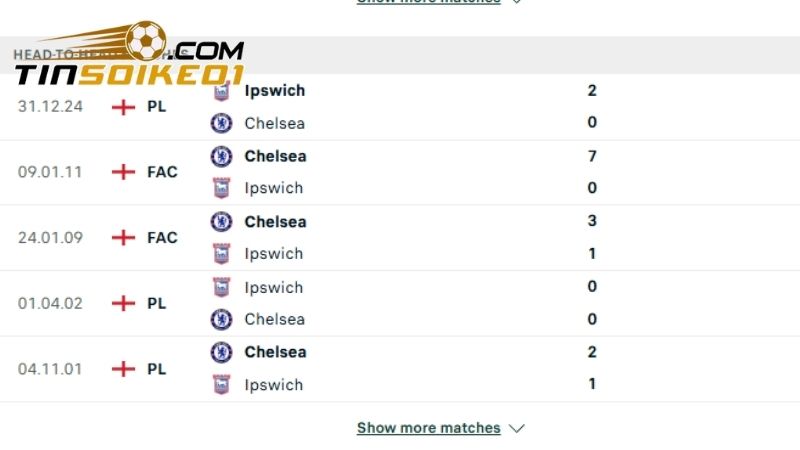The height and width of the screenshot is (450, 800).
Task: Click the Chelsea score 7 in 09.01.11 match
Action: [x=592, y=156]
